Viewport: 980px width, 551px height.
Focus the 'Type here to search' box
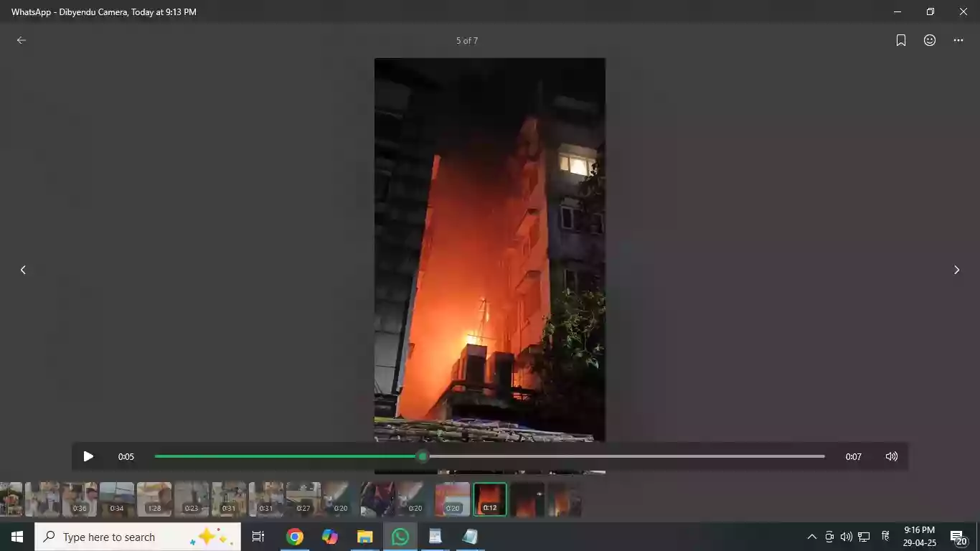pyautogui.click(x=138, y=537)
